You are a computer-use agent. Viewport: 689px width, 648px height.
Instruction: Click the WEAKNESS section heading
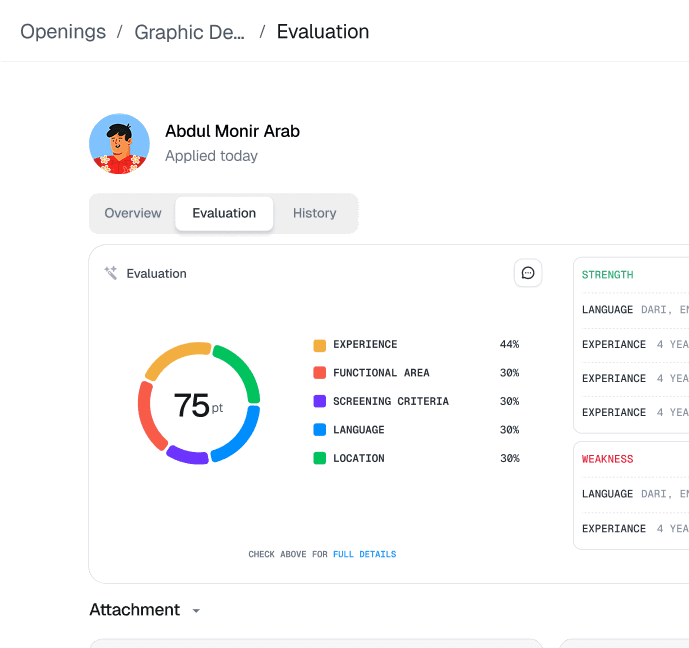(607, 459)
